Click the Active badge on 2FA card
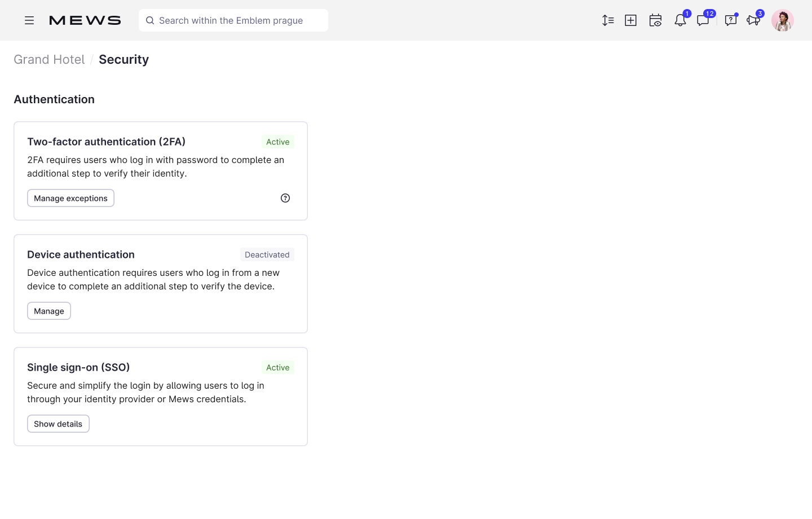Screen dimensions: 812x519 point(277,142)
